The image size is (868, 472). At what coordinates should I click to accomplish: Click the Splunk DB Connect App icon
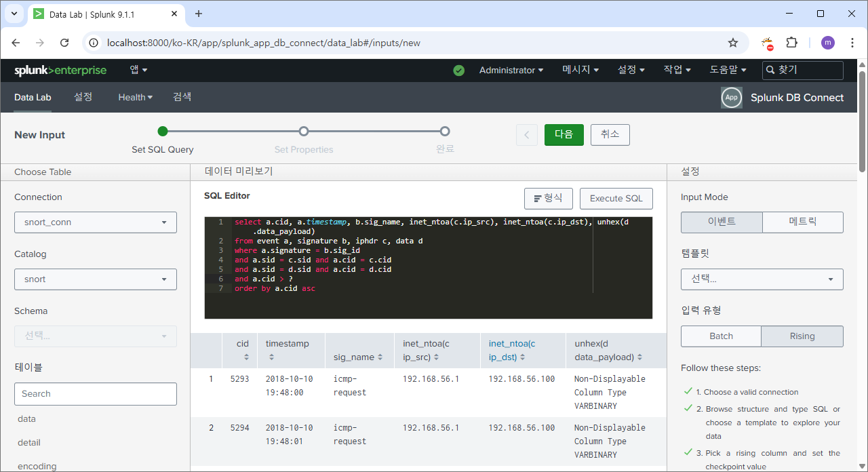tap(732, 98)
